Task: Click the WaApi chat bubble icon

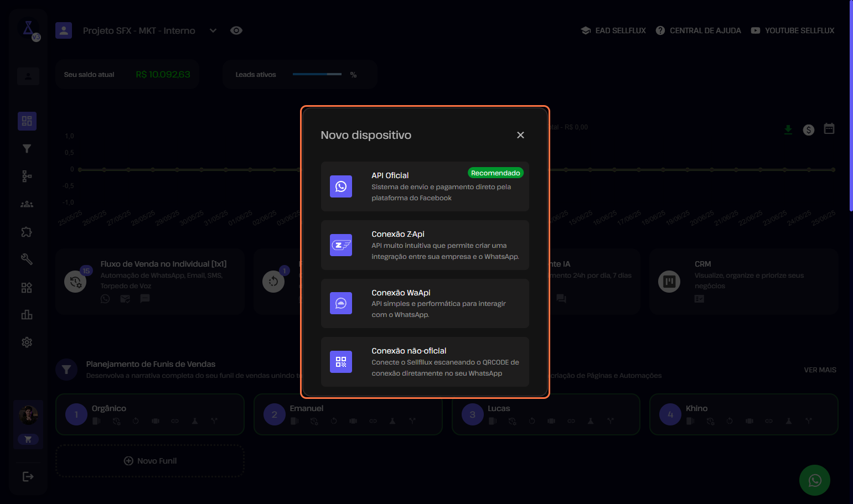Action: click(x=341, y=303)
